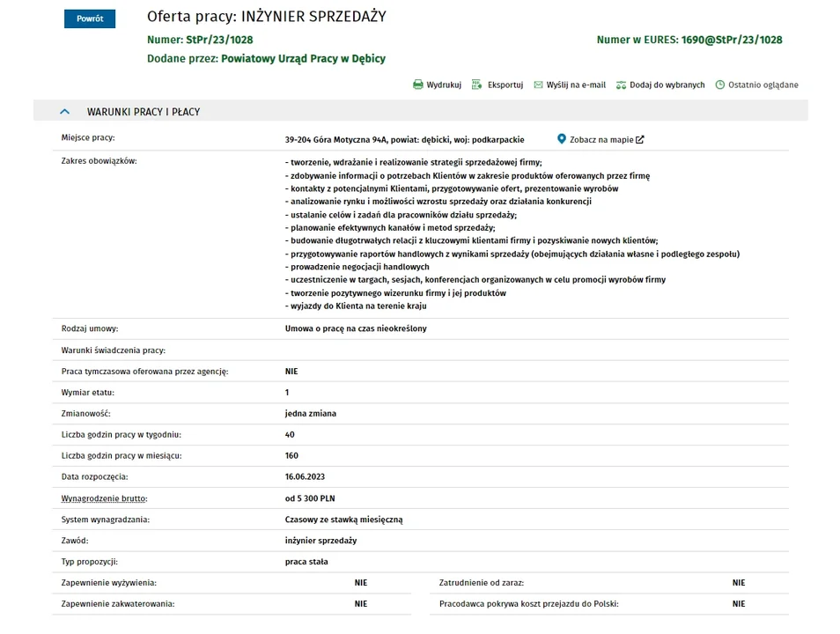
Task: Click the Wydrukuj print link
Action: pyautogui.click(x=444, y=85)
